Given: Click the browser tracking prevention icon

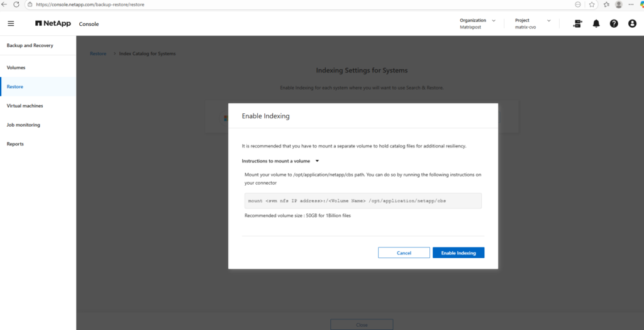Looking at the screenshot, I should (578, 4).
